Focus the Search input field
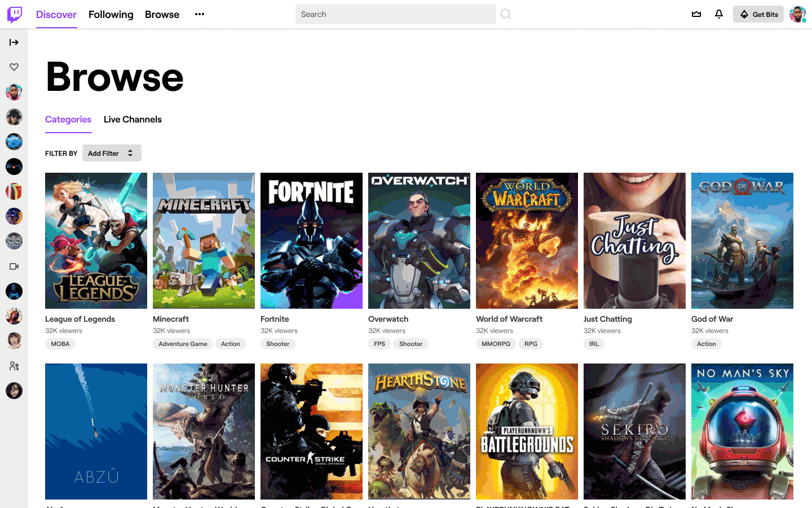812x508 pixels. click(395, 14)
